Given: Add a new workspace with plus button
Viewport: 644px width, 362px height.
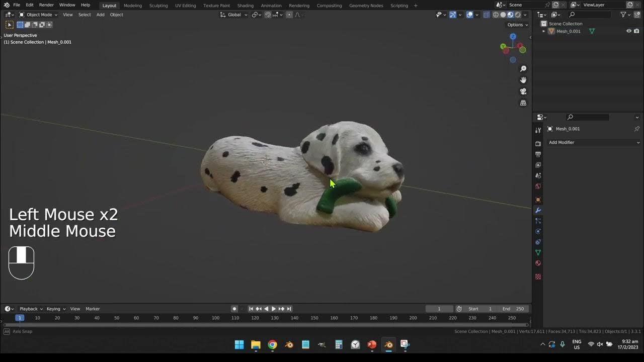Looking at the screenshot, I should pyautogui.click(x=416, y=6).
